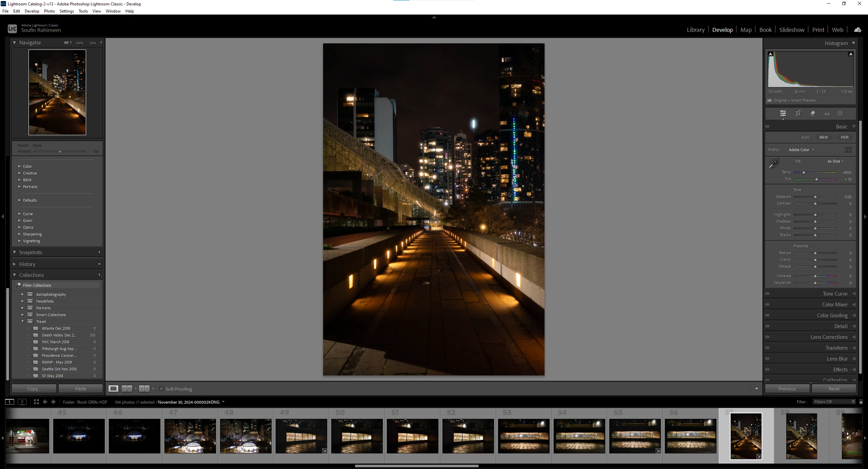
Task: Toggle Tone Curve panel visibility eye
Action: 767,294
